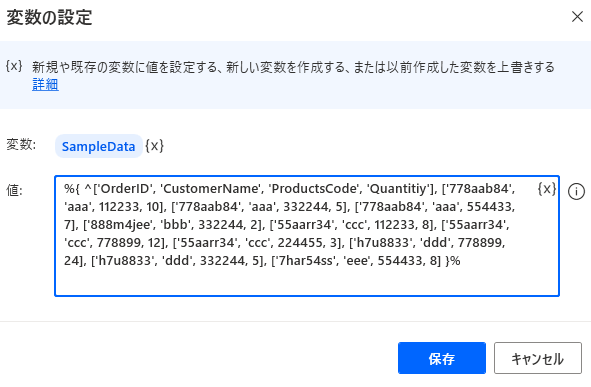Click the 値: label

click(x=14, y=190)
